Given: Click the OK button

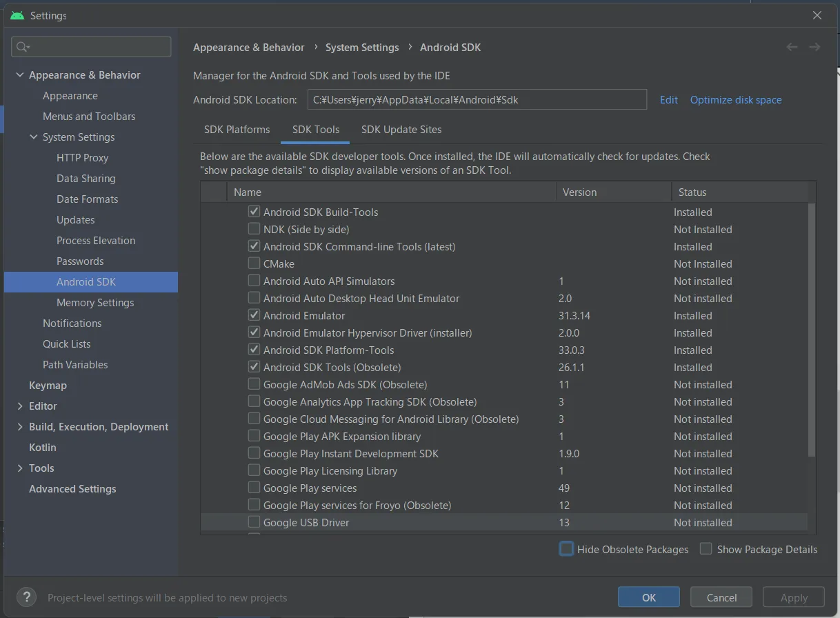Looking at the screenshot, I should [649, 597].
